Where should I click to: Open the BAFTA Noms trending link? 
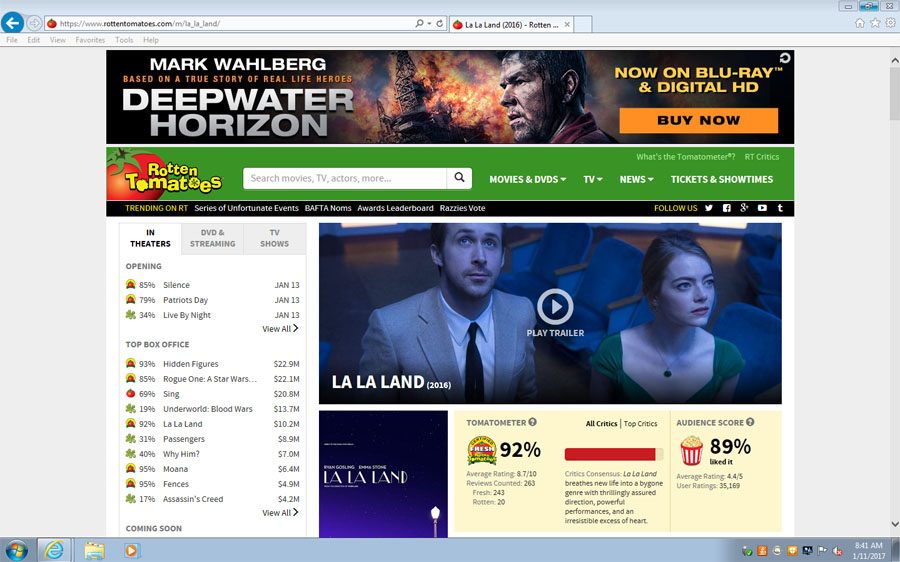coord(328,208)
